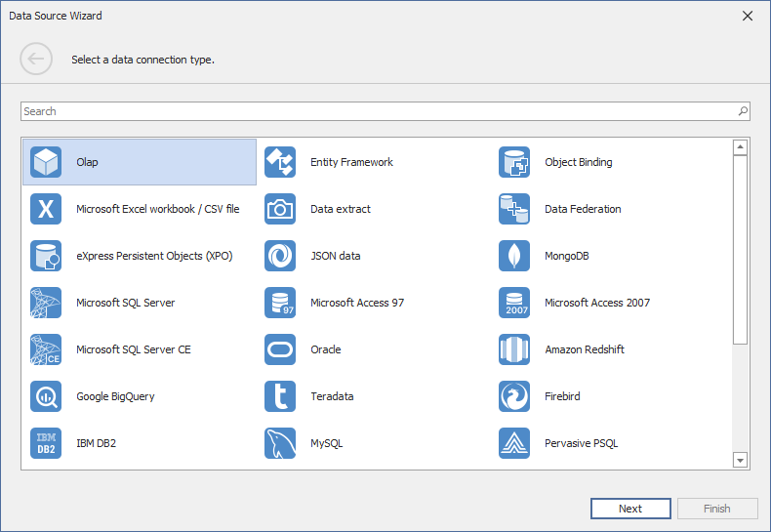Screen dimensions: 771x532
Task: Select the IBM DB2 icon
Action: pos(46,443)
